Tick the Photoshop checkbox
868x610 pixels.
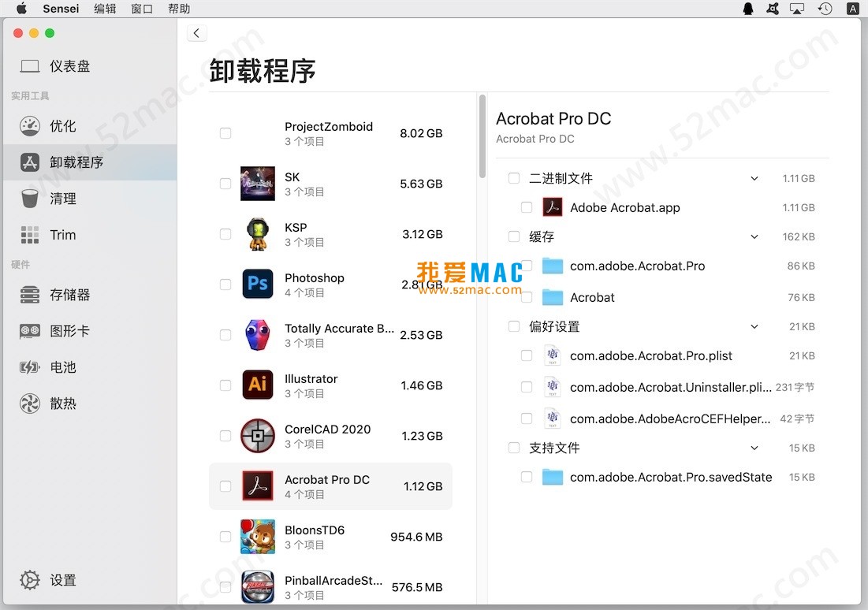225,284
